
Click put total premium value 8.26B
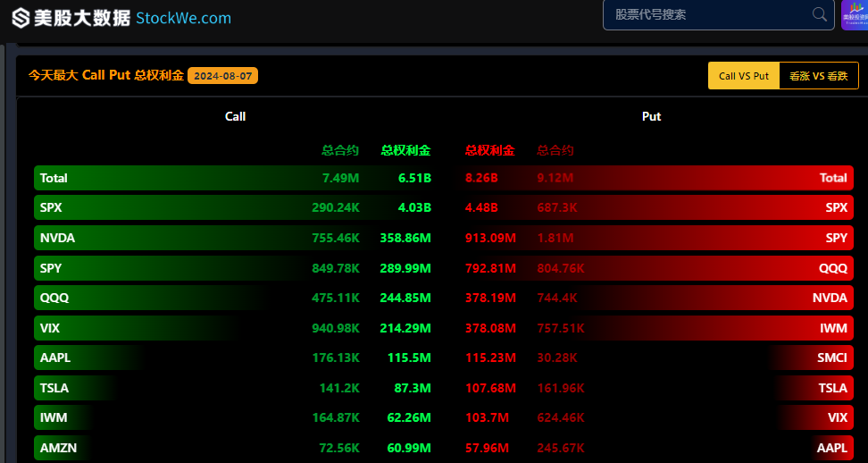[x=481, y=178]
